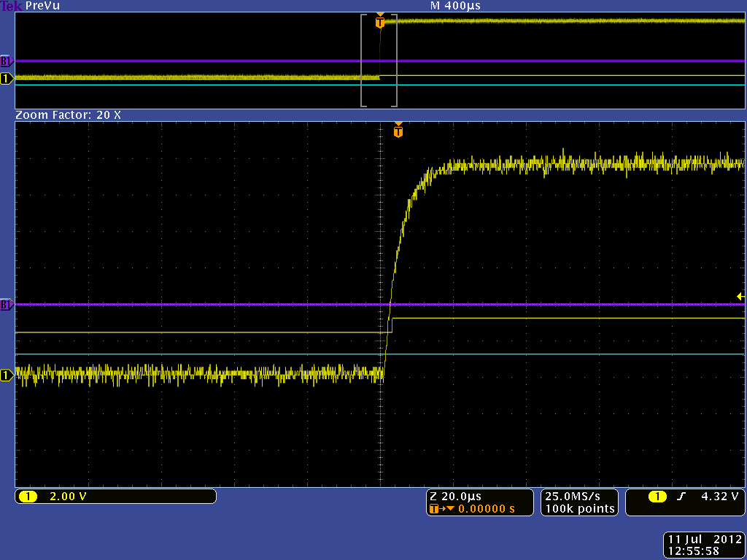
Task: Click the M 400µs main timebase label
Action: tap(455, 6)
